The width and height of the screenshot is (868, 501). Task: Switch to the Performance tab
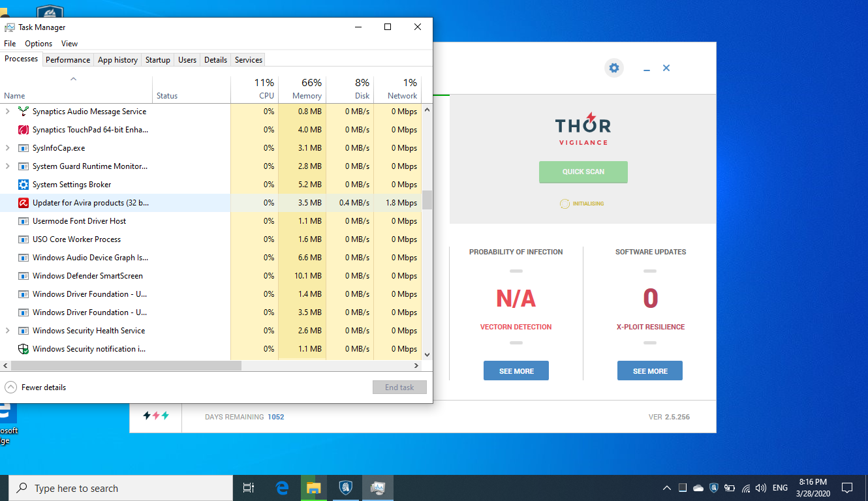(x=68, y=59)
